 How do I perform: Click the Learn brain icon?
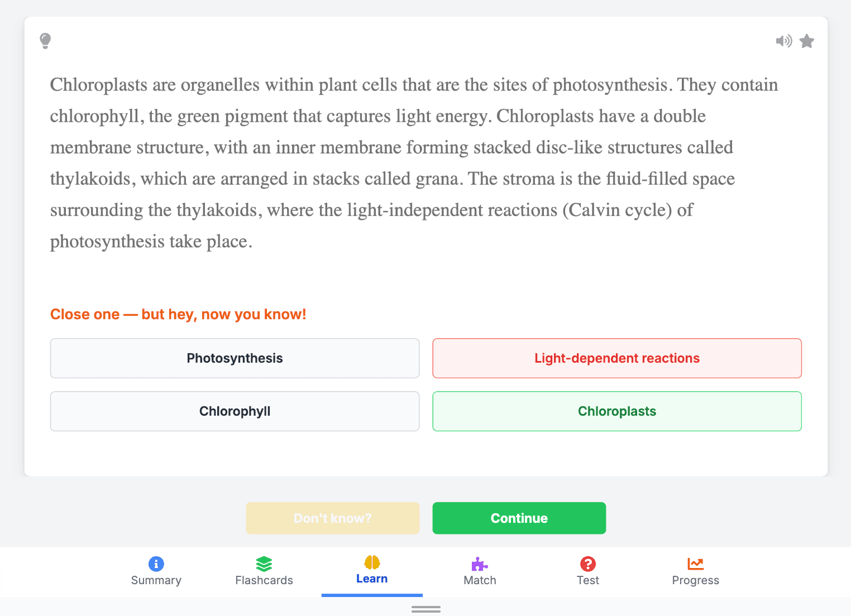(x=372, y=562)
